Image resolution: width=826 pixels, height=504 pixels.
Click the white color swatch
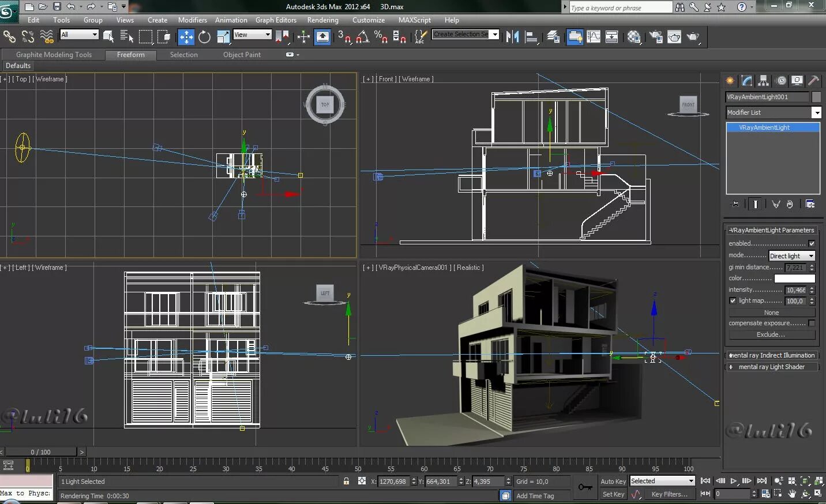click(794, 279)
